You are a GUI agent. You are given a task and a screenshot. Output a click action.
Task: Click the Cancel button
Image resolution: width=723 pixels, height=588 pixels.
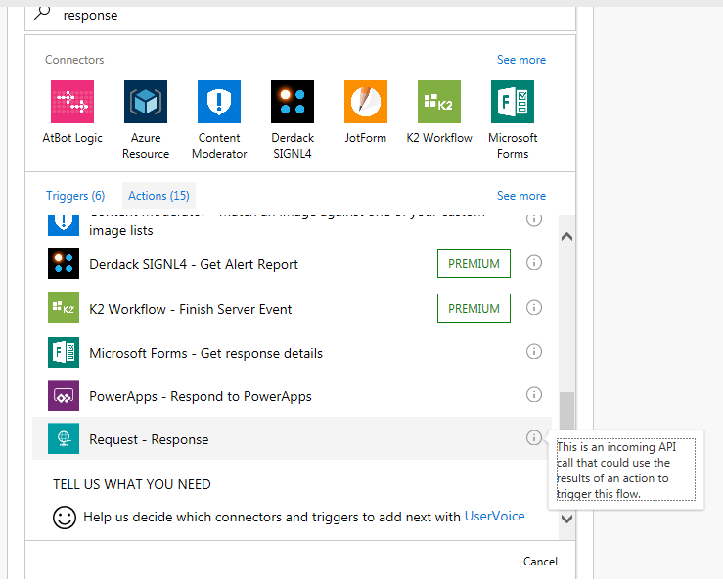[540, 562]
